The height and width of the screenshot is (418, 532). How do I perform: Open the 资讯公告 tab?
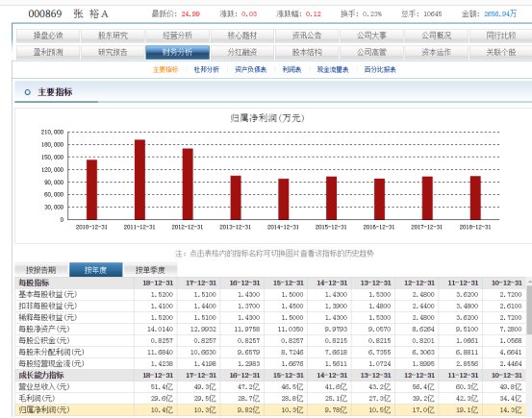pos(307,36)
